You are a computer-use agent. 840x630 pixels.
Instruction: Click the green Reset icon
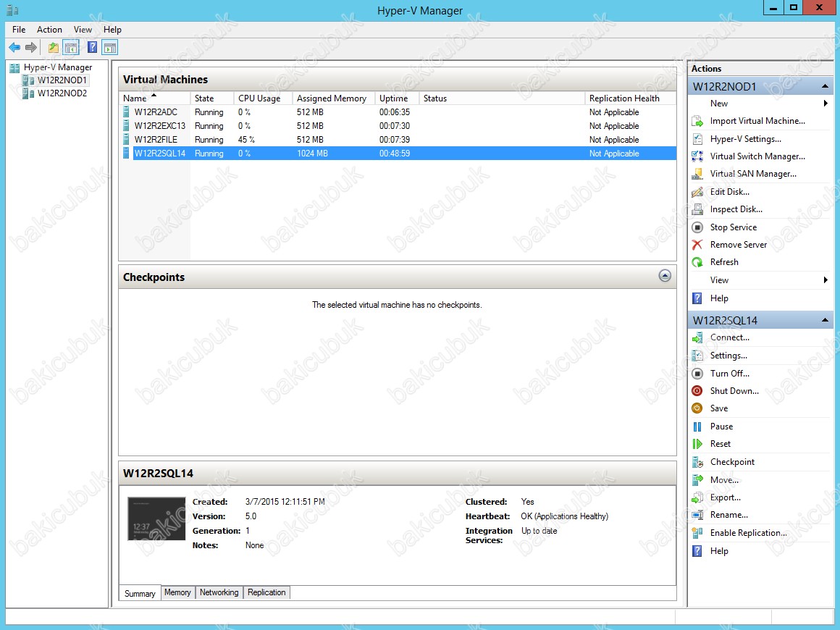point(697,444)
